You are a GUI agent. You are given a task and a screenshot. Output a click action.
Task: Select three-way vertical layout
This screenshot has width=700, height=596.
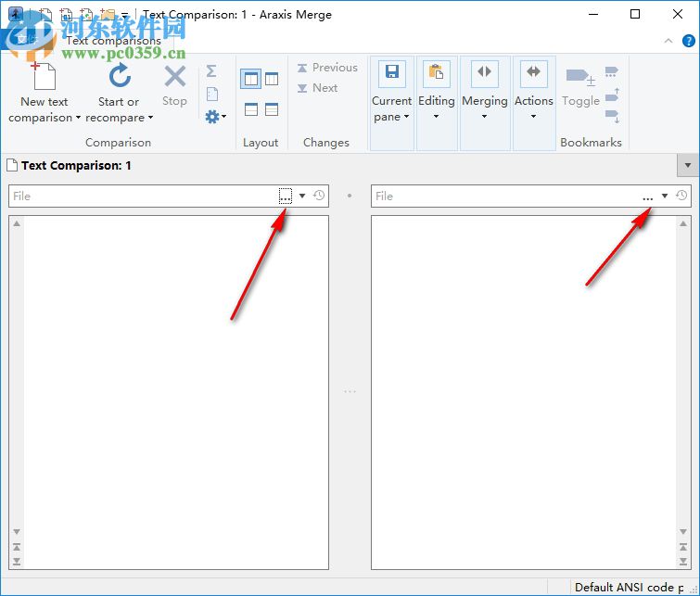[x=272, y=79]
